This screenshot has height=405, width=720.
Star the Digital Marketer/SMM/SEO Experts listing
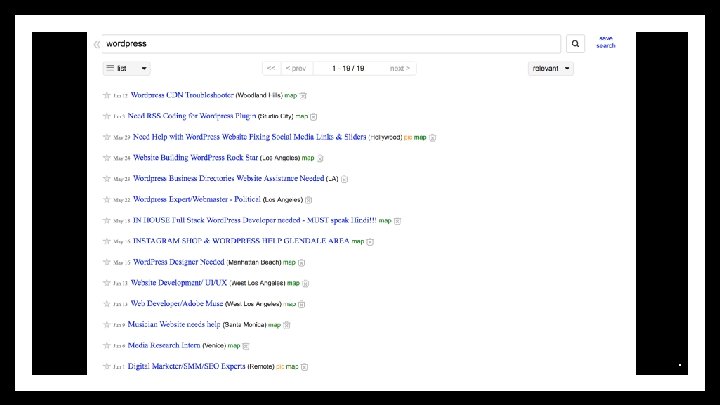pyautogui.click(x=107, y=366)
